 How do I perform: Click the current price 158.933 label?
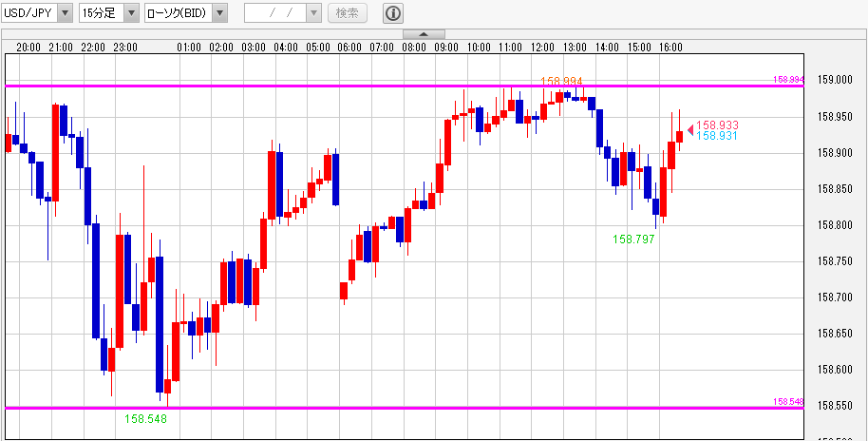[717, 125]
